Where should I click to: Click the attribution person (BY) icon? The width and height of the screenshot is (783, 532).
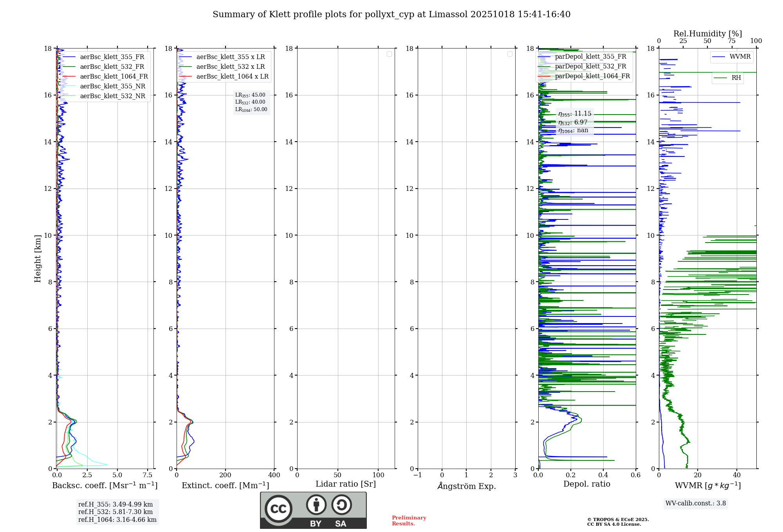[316, 505]
